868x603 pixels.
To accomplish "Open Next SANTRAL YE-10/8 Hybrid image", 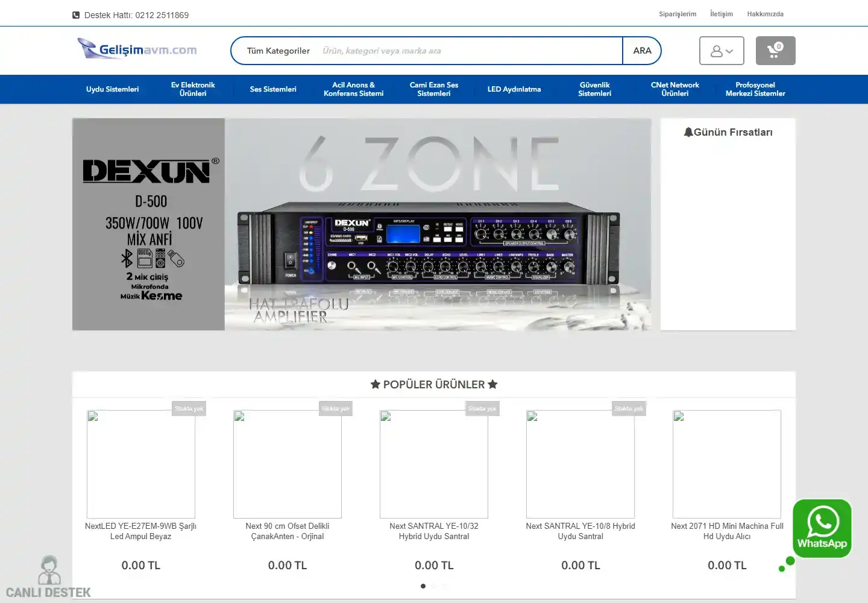I will (x=580, y=464).
